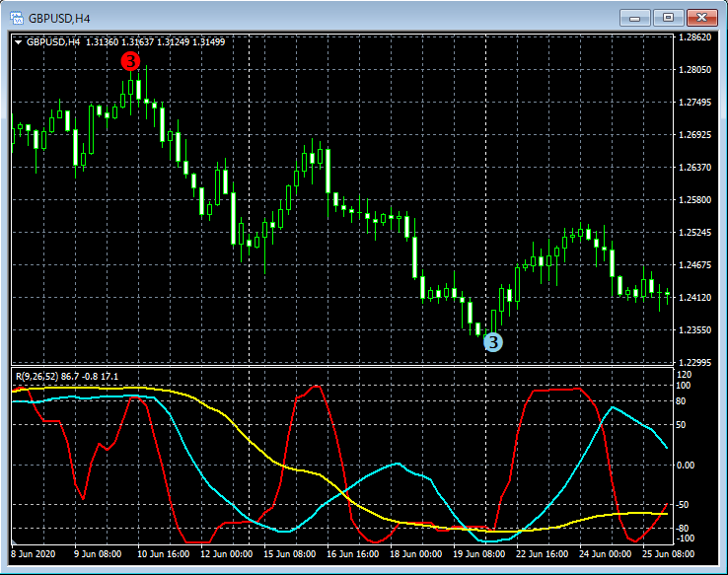Click the 8 Jun 2020 date label
This screenshot has height=575, width=728.
click(33, 554)
